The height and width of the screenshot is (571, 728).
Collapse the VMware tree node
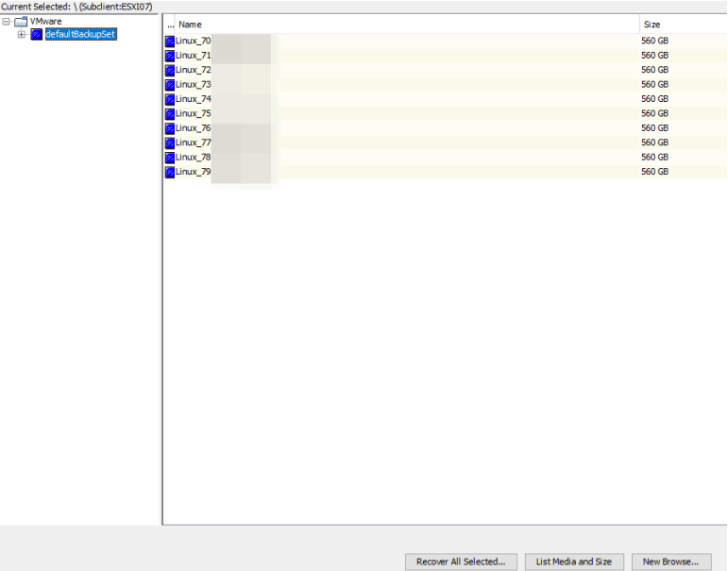tap(6, 22)
